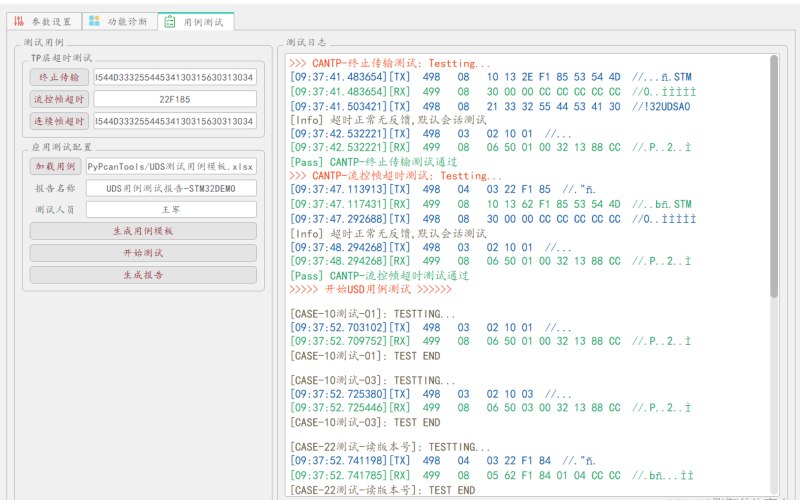
Task: Click the input field next to 终止传输
Action: coord(175,78)
